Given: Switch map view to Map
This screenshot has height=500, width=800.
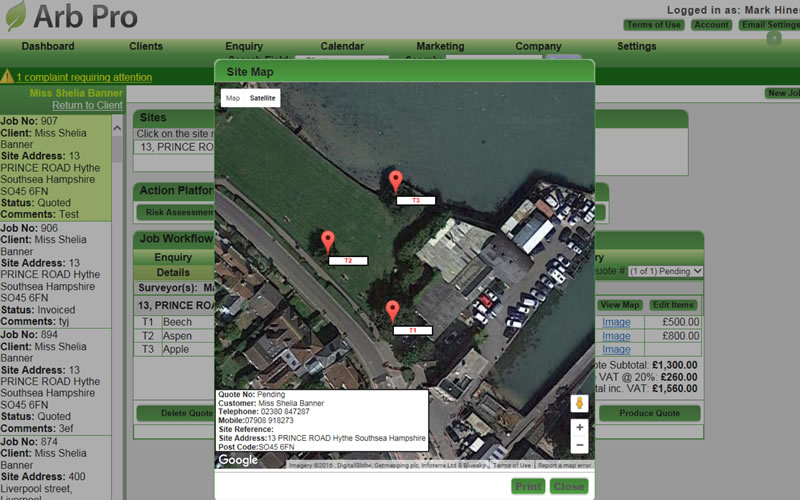Looking at the screenshot, I should click(233, 98).
